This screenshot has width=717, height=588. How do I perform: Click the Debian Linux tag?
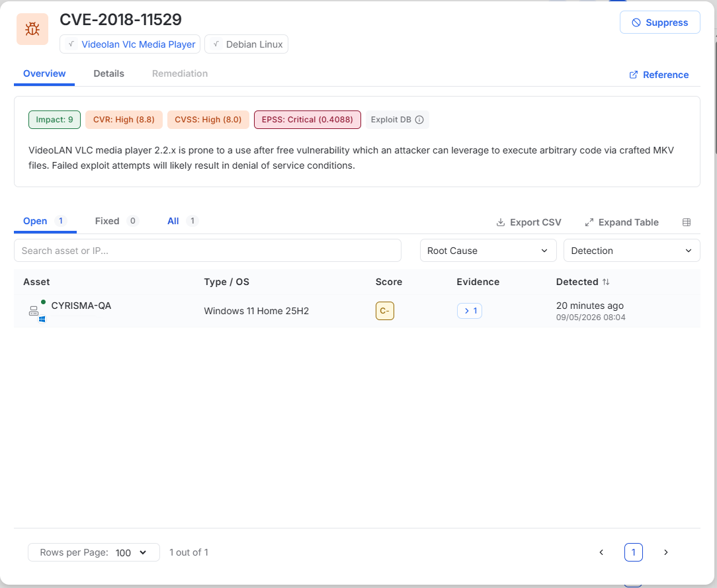pos(246,44)
